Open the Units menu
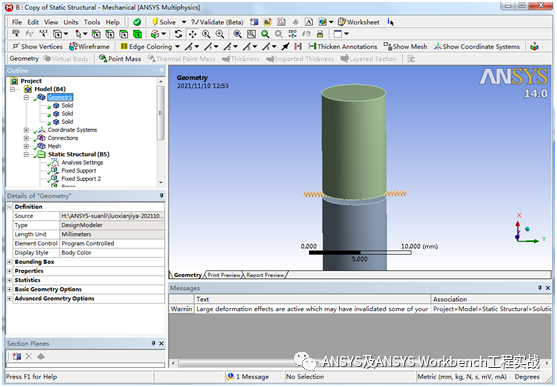 tap(71, 22)
